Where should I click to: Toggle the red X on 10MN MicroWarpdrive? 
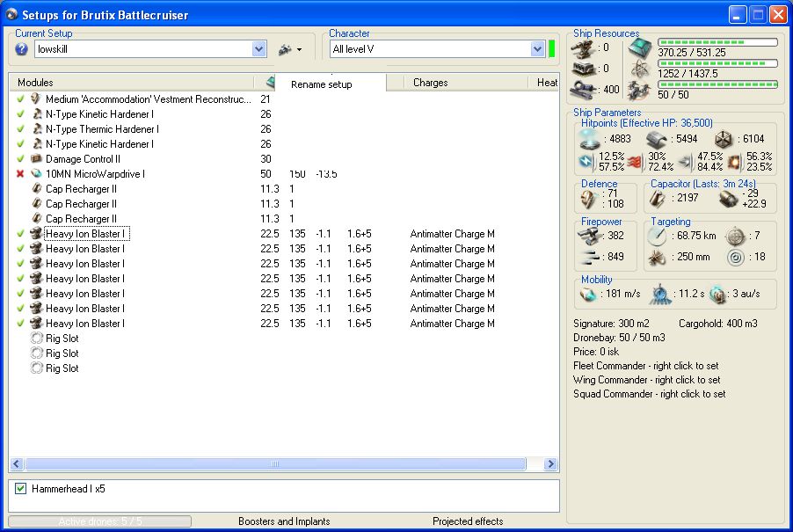(20, 174)
